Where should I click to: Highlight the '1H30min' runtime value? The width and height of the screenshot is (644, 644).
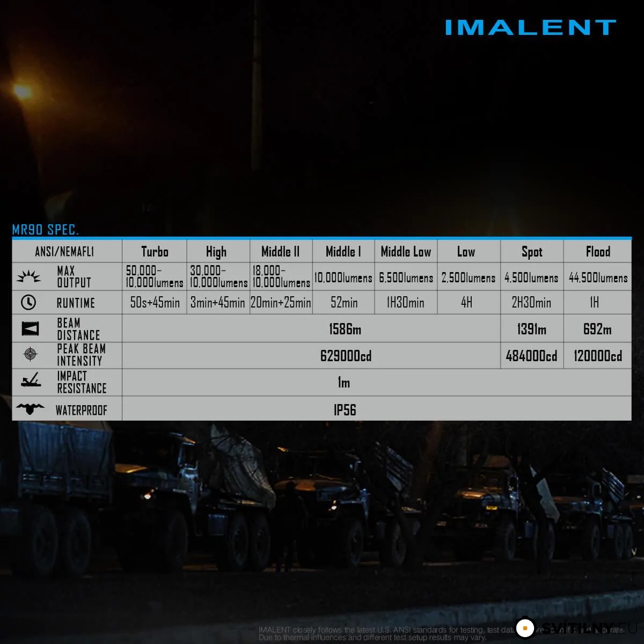(x=406, y=303)
